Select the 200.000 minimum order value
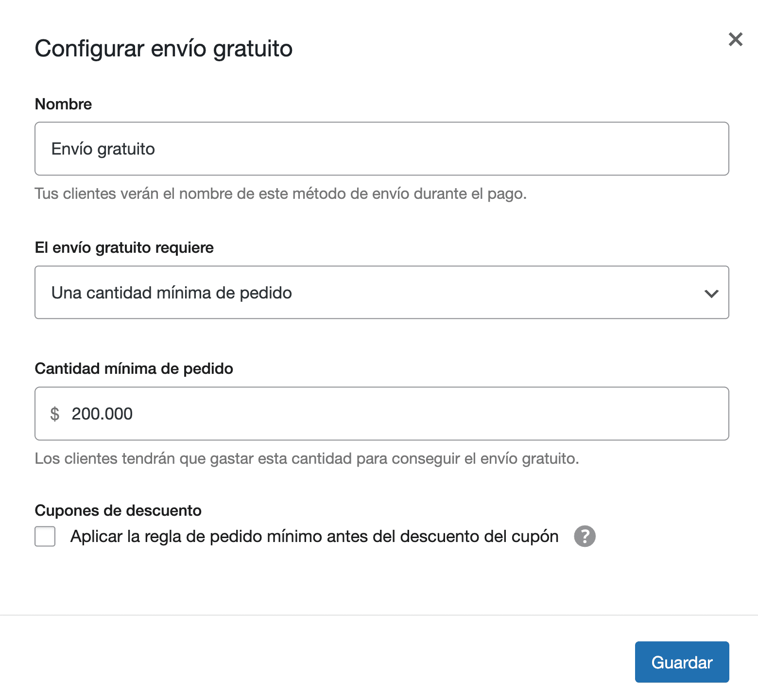The height and width of the screenshot is (700, 758). pos(102,414)
